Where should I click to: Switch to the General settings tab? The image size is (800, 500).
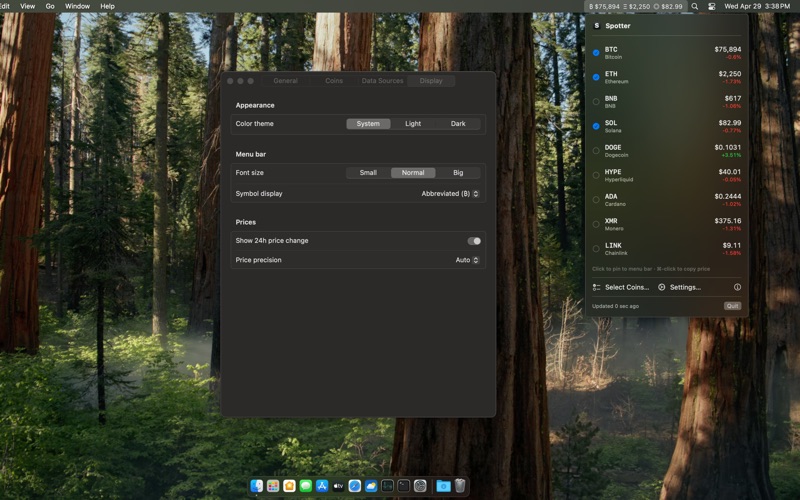point(285,81)
